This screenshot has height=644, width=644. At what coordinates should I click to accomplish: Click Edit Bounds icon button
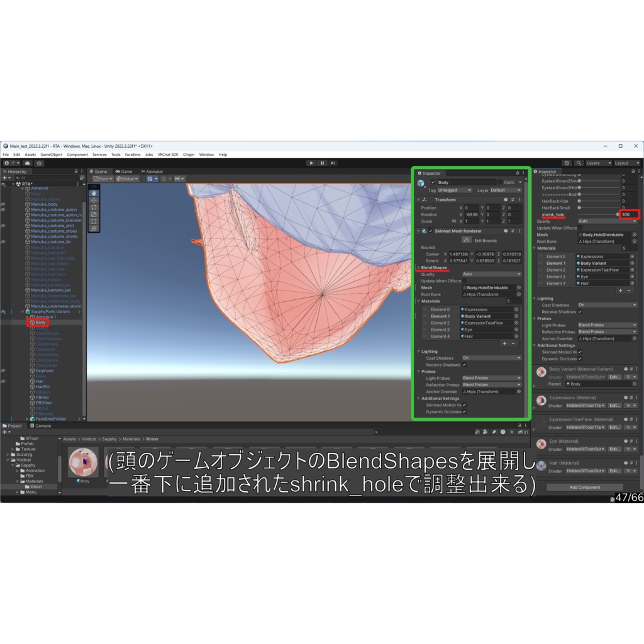(466, 240)
